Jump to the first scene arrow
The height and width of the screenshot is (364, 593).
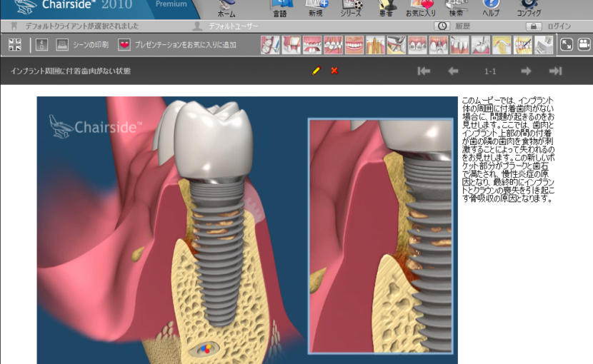click(424, 71)
